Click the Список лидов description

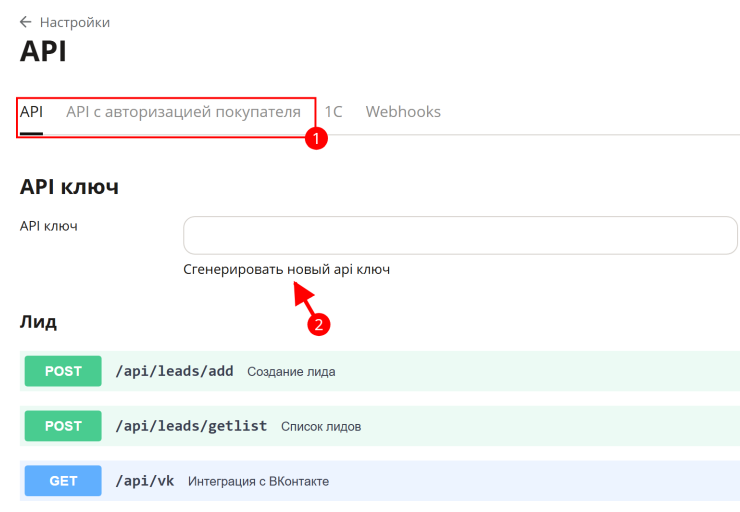click(321, 427)
